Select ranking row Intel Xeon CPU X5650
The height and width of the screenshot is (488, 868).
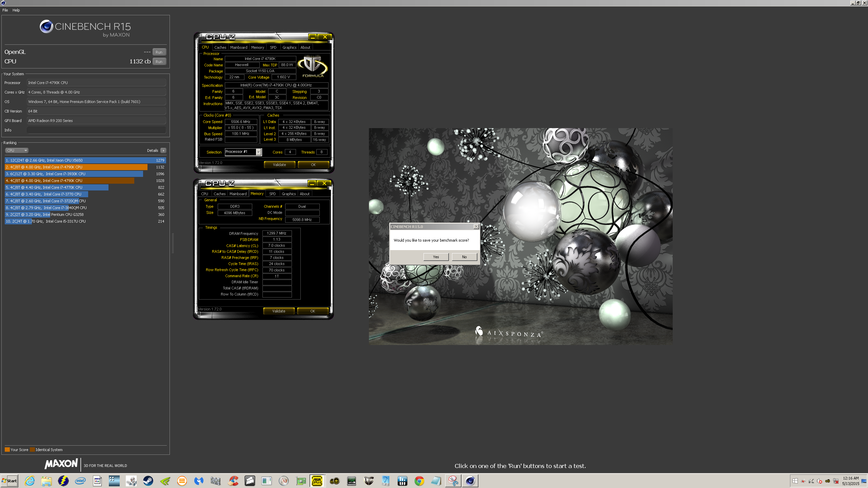coord(85,160)
